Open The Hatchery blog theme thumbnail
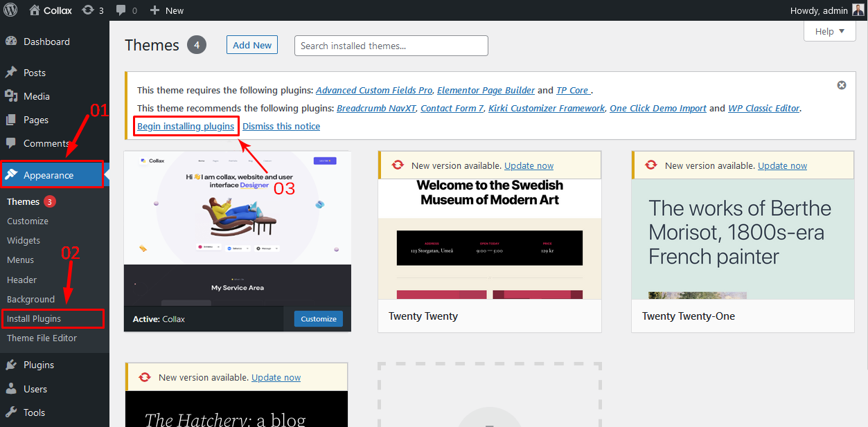The image size is (868, 427). pyautogui.click(x=237, y=409)
